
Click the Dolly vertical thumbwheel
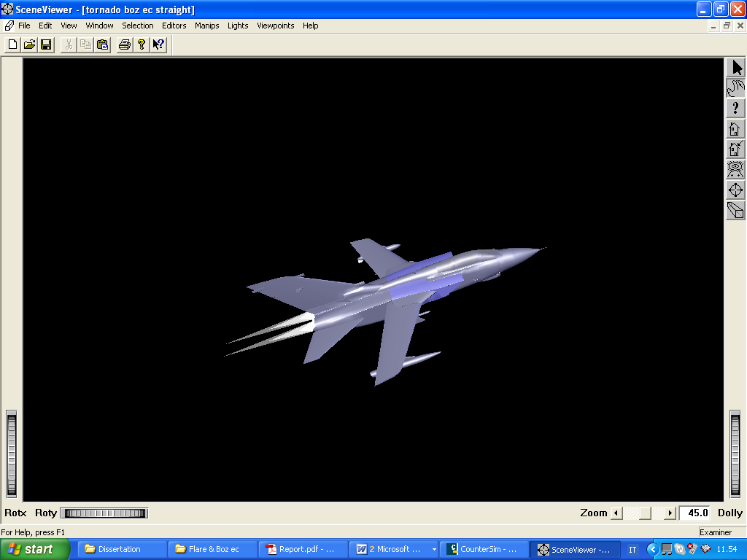(x=735, y=455)
